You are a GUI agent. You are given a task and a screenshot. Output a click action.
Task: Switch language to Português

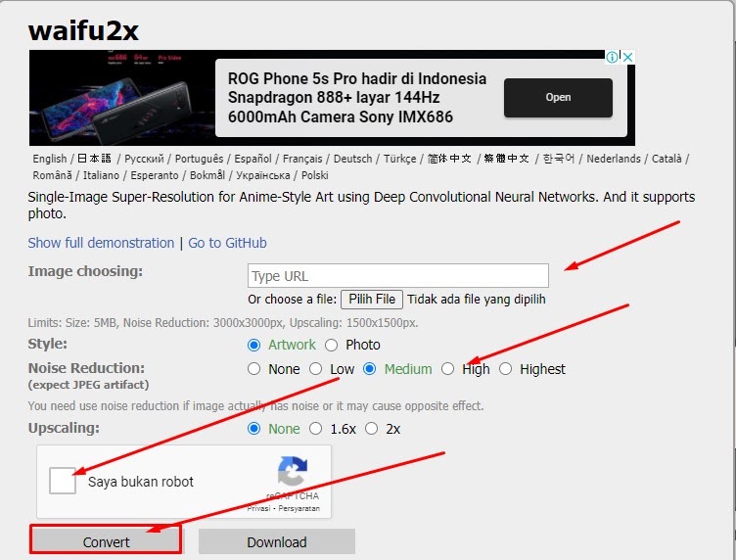pos(199,159)
